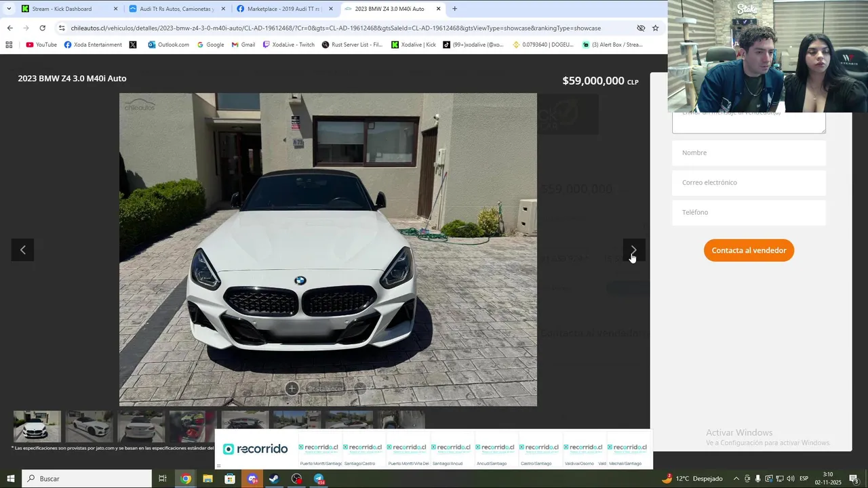
Task: Open the Google bookmark
Action: tap(210, 45)
